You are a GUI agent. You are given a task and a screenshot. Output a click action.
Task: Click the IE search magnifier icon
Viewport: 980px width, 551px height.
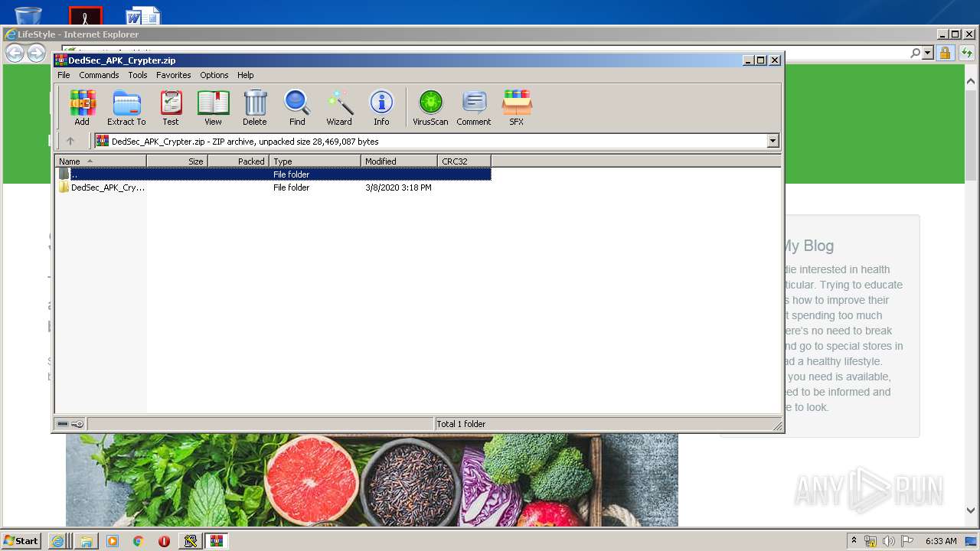click(x=915, y=53)
